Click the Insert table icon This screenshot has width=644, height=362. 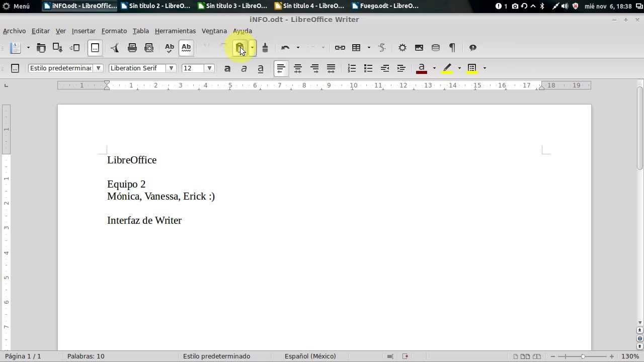click(x=356, y=48)
